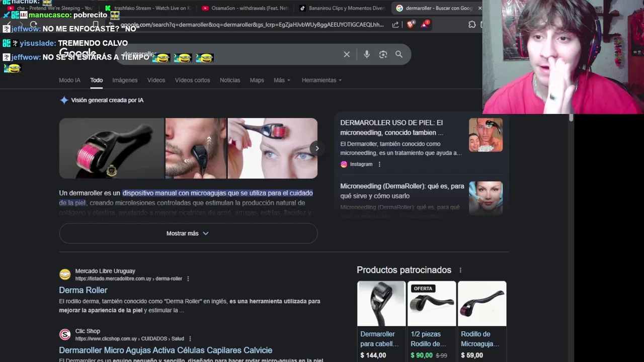Open three-dot menu next to Productos patrocinados
644x362 pixels.
[460, 270]
